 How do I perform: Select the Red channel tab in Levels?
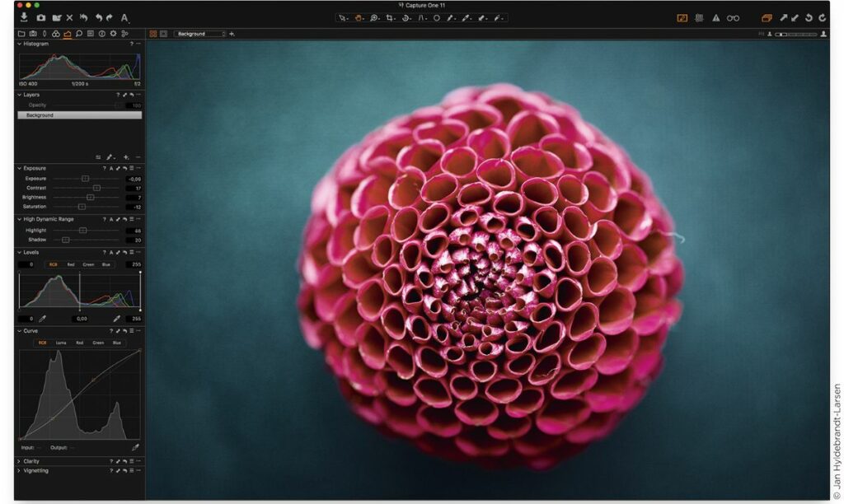pos(70,264)
